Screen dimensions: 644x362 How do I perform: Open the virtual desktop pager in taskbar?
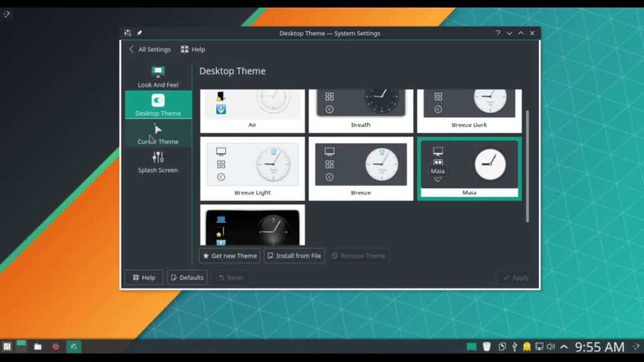pyautogui.click(x=21, y=347)
